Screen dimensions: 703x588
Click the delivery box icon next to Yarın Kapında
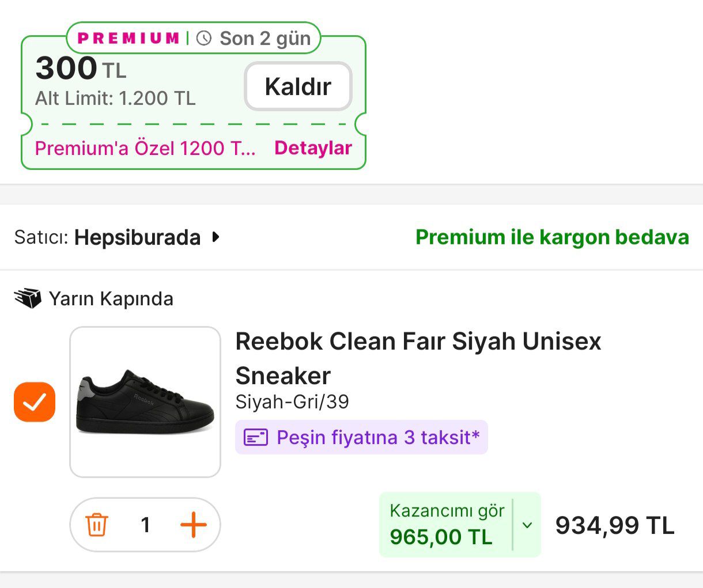click(x=28, y=299)
